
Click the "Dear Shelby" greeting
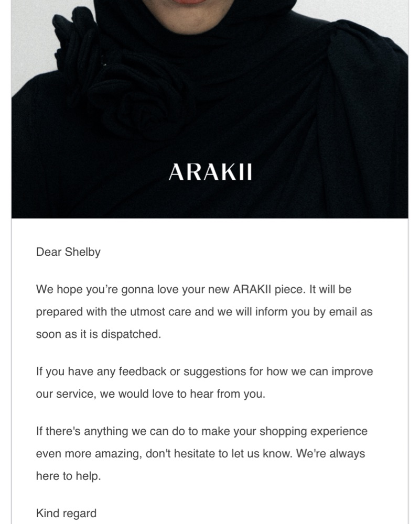tap(68, 252)
